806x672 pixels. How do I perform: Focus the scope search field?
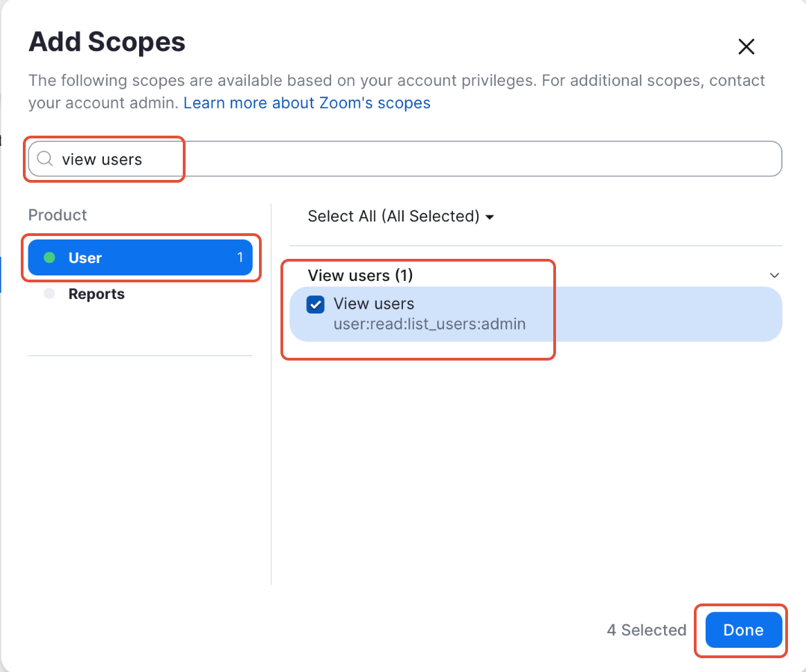[x=405, y=158]
